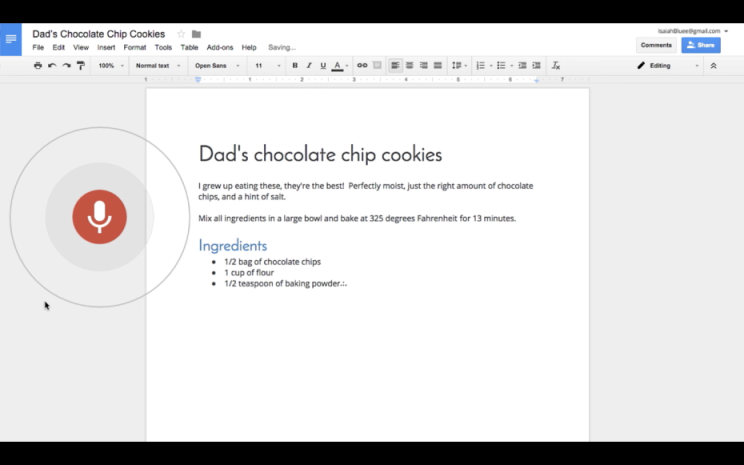Insert a link with the link icon
This screenshot has height=465, width=744.
coord(362,66)
